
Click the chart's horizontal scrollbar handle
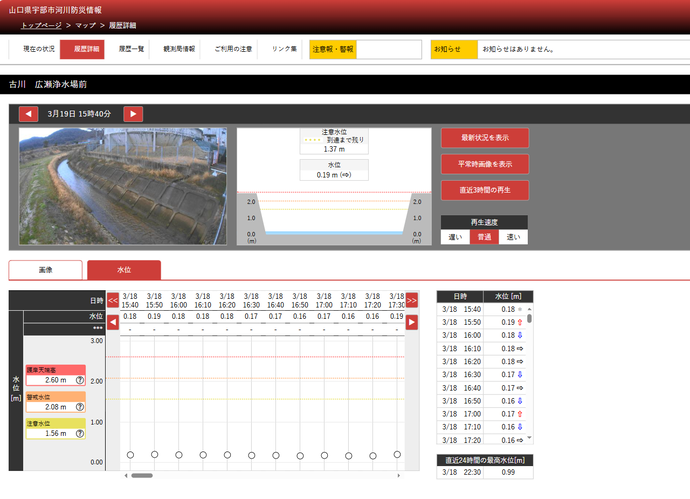[x=142, y=475]
